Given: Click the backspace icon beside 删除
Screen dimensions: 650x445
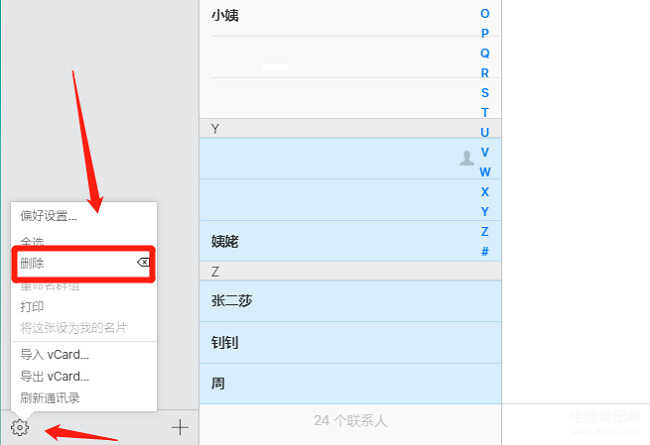Looking at the screenshot, I should pos(143,263).
